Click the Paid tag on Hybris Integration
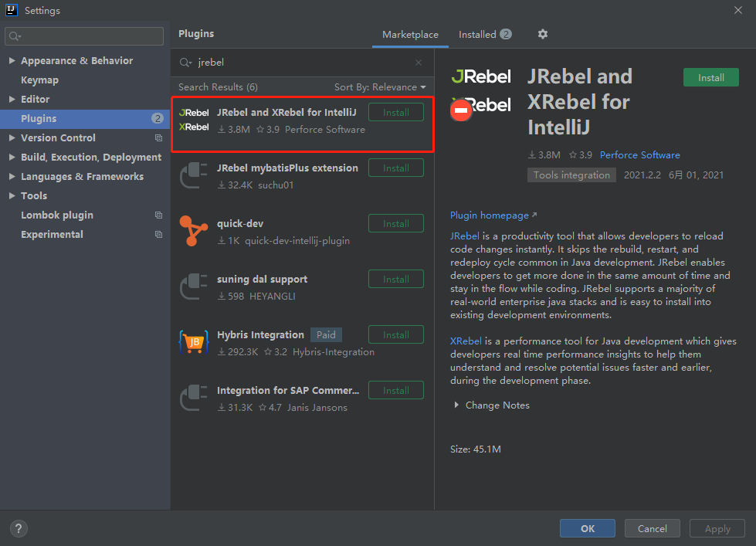This screenshot has width=756, height=546. coord(326,334)
